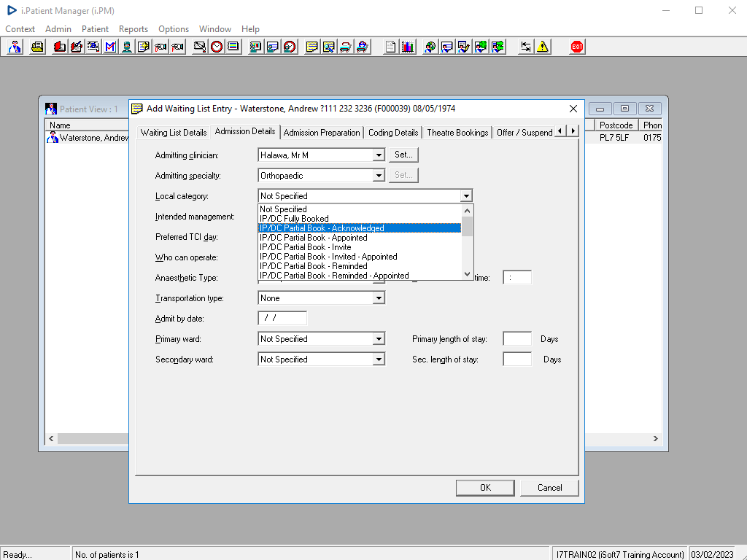Click the red book with pen icon
747x560 pixels.
tap(76, 47)
